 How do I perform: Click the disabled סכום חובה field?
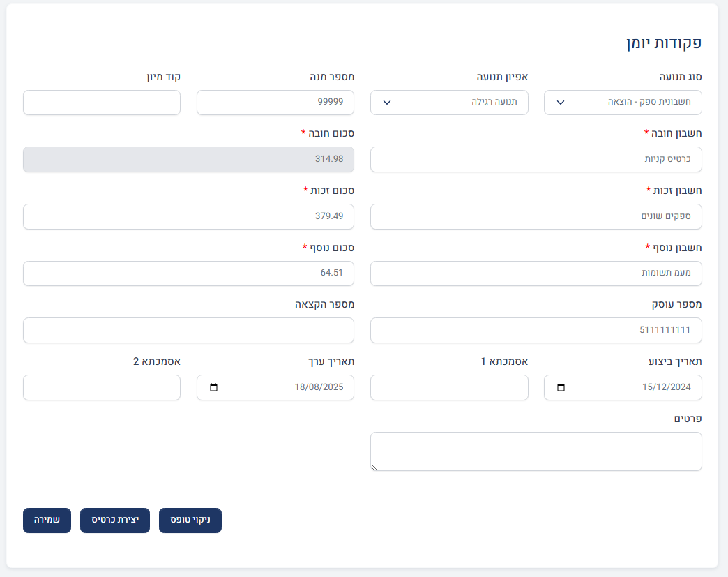pos(188,160)
